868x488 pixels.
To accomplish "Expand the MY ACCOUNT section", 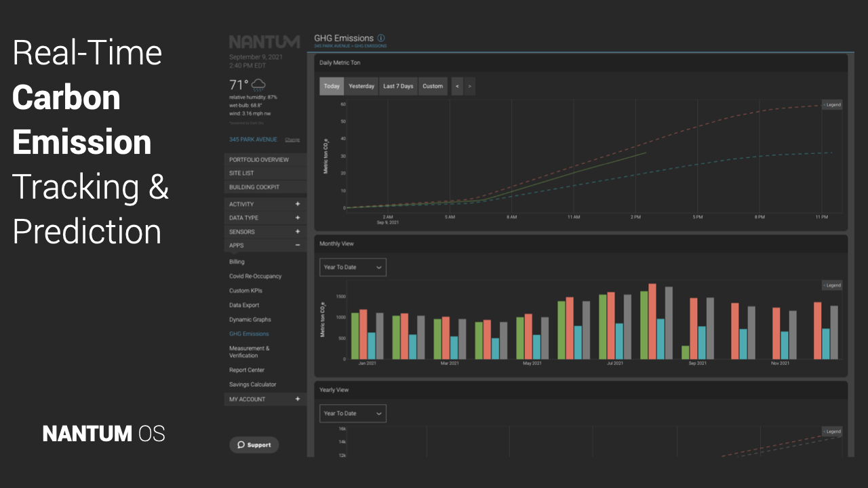I will pyautogui.click(x=265, y=399).
